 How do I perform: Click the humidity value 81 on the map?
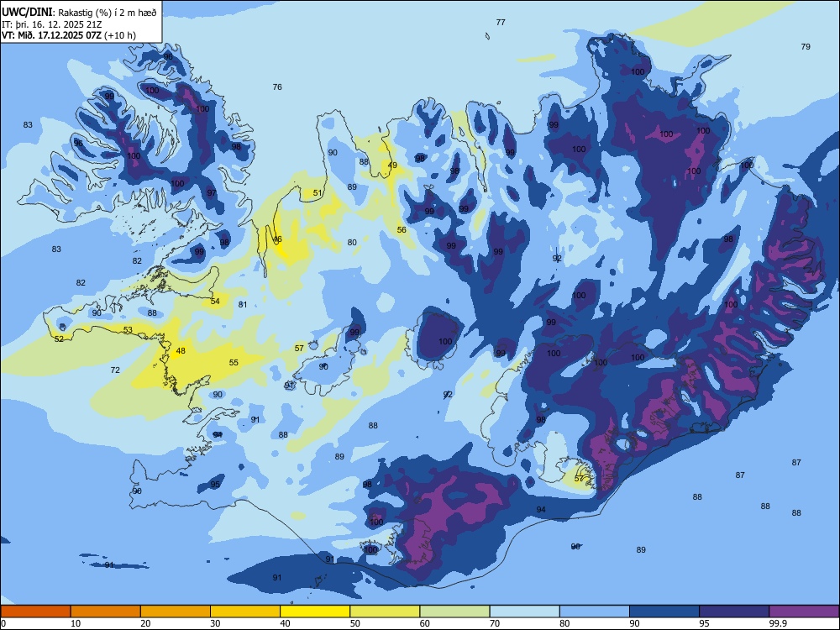click(x=243, y=304)
